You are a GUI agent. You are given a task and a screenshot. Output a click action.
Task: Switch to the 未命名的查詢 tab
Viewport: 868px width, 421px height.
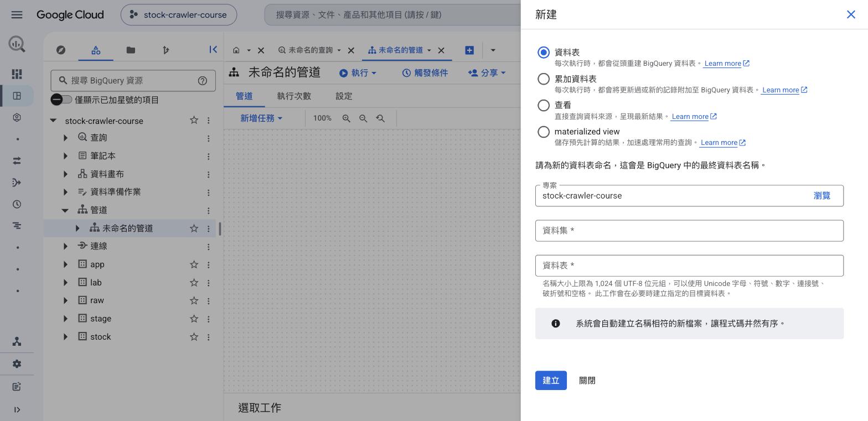310,50
